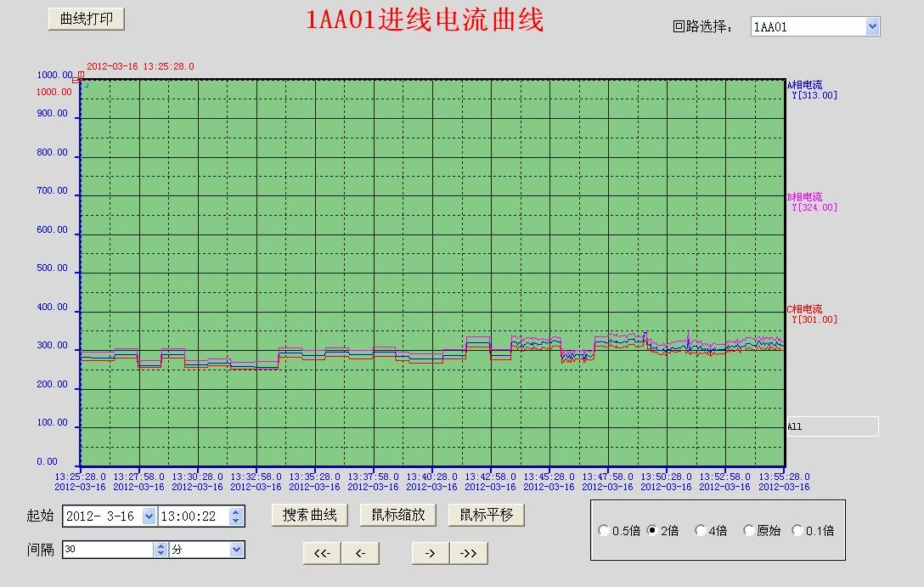Activate the 鼠标平移 mouse pan button

tap(487, 515)
